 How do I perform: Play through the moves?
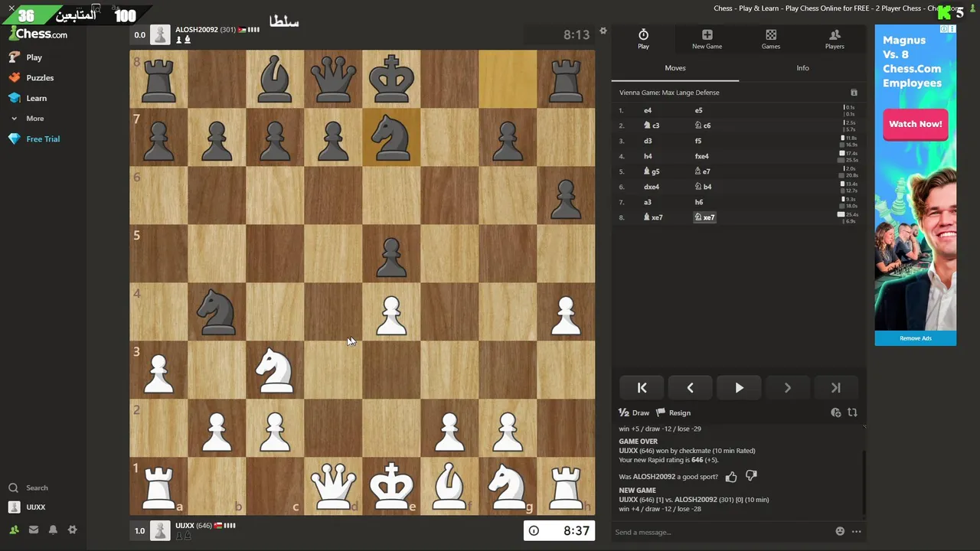click(x=739, y=388)
